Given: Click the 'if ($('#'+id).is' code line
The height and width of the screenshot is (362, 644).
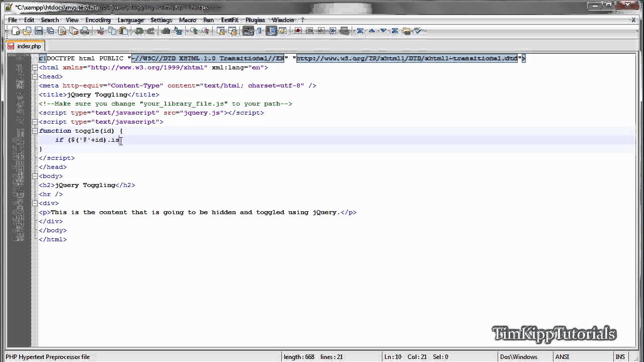Looking at the screenshot, I should [x=87, y=140].
